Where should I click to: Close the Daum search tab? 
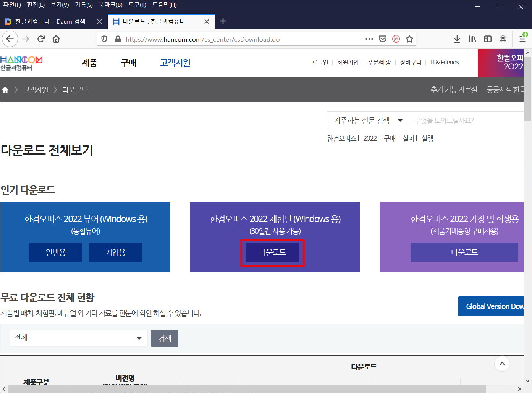point(99,22)
